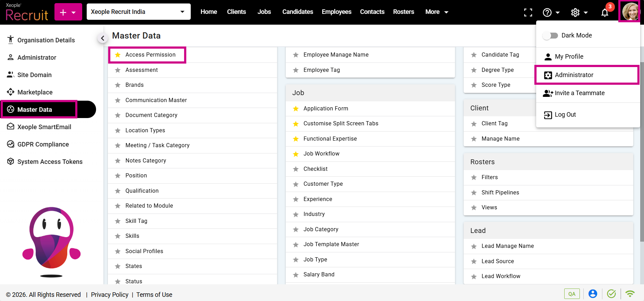Click the Wi-Fi connectivity icon
Image resolution: width=644 pixels, height=301 pixels.
(x=630, y=294)
